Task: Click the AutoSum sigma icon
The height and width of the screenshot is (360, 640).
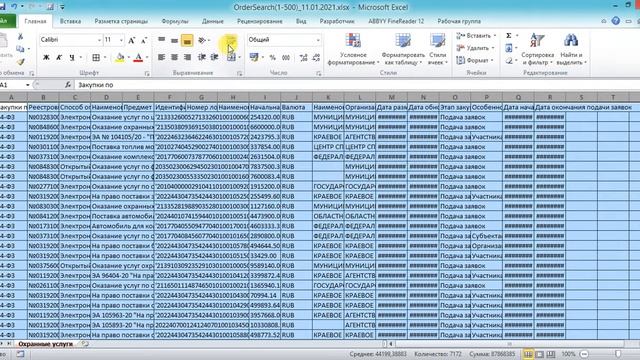Action: (x=509, y=36)
